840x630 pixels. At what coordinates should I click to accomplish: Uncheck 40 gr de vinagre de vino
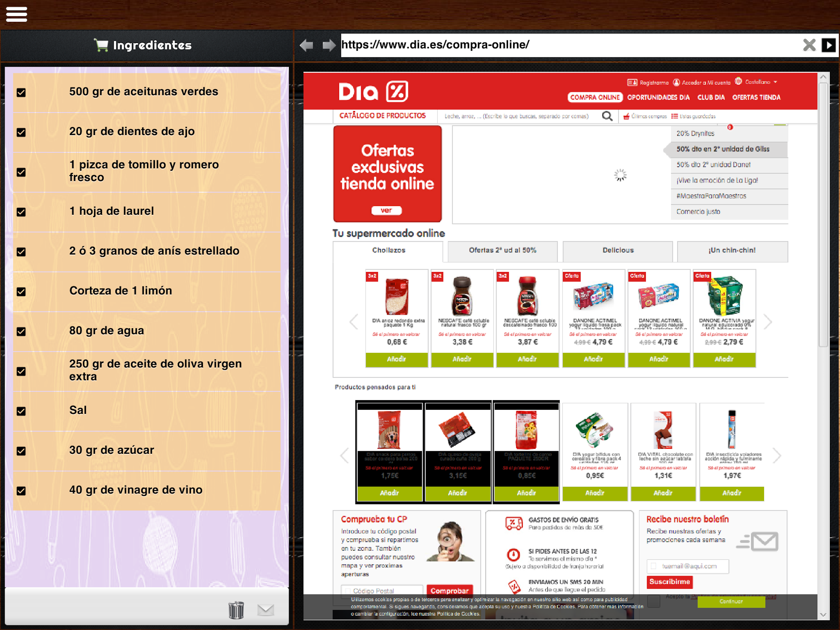[x=21, y=491]
